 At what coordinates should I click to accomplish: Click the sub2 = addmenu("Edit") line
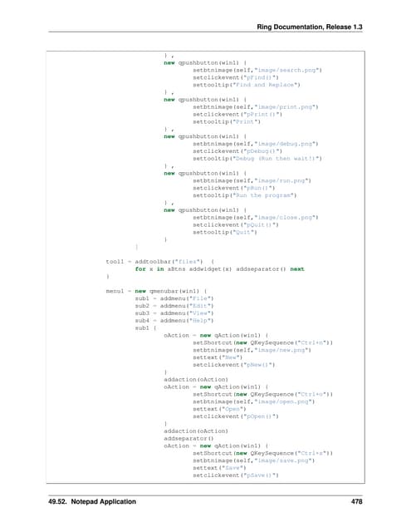pos(174,306)
